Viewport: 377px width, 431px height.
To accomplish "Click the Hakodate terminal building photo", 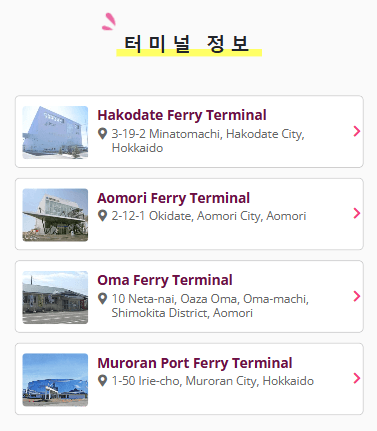I will 55,132.
